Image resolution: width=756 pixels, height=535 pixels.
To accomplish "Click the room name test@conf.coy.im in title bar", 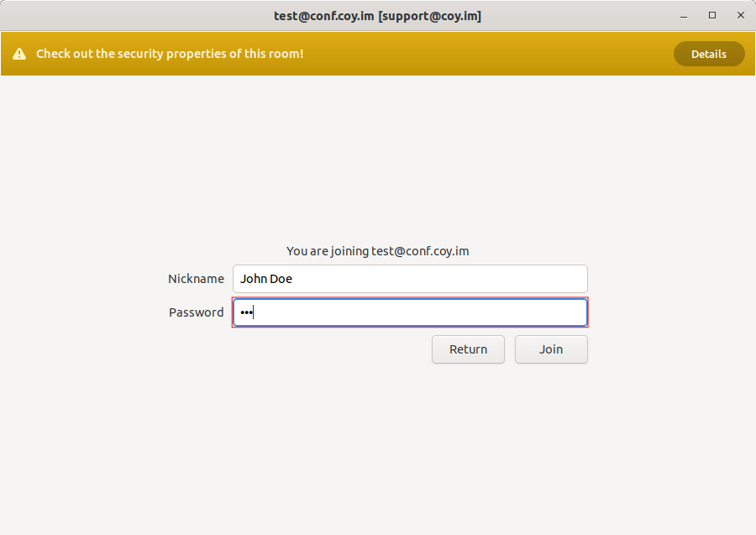I will [323, 16].
